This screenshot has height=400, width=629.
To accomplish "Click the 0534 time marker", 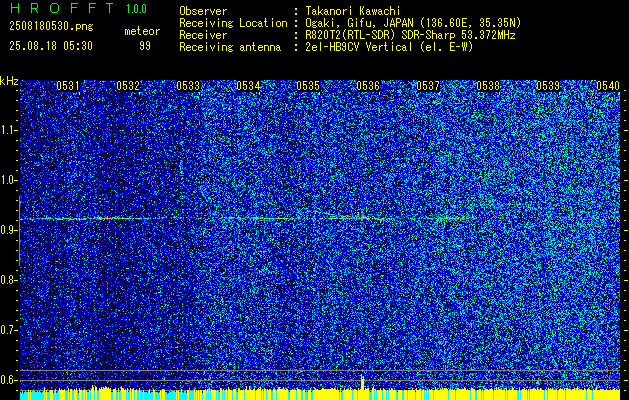I will (x=248, y=86).
